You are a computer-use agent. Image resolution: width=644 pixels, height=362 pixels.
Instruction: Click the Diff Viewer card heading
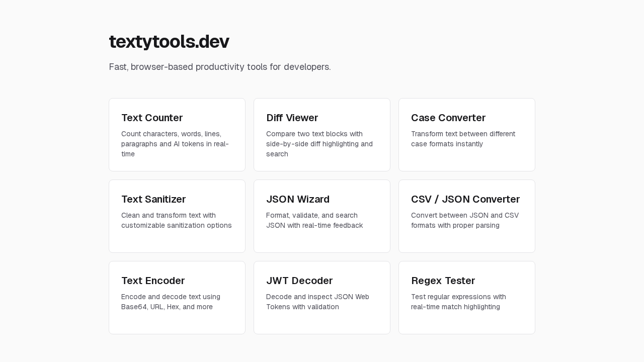[292, 118]
